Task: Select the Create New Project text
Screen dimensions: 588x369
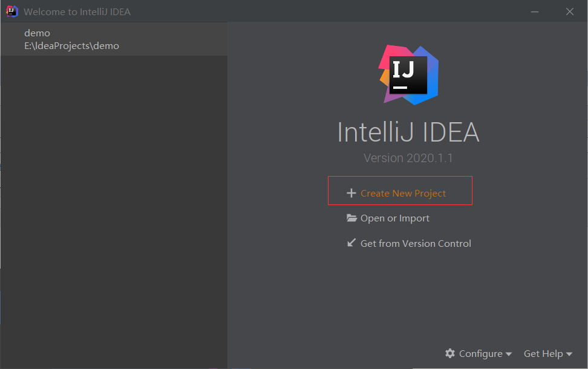Action: [403, 194]
